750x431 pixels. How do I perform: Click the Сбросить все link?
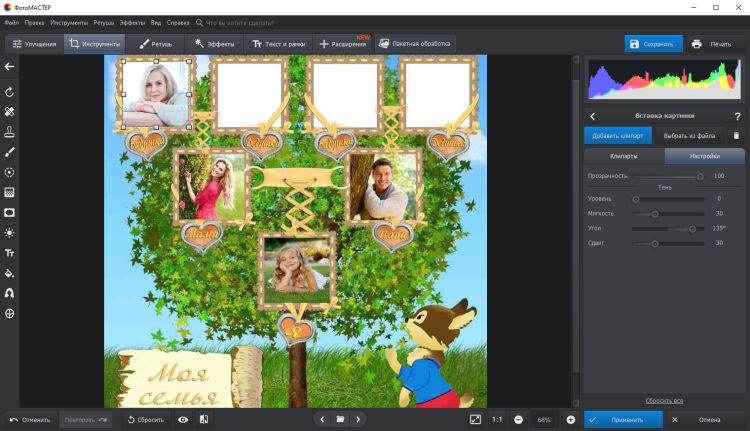tap(663, 399)
